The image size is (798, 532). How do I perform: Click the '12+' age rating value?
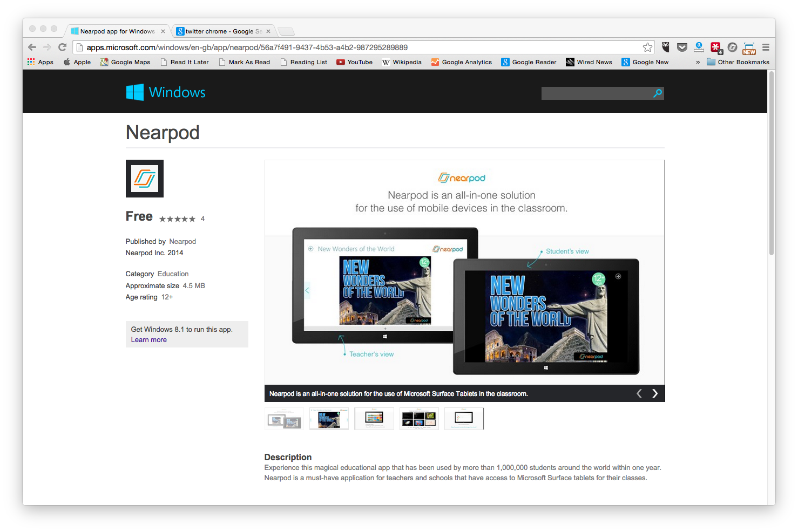[167, 297]
